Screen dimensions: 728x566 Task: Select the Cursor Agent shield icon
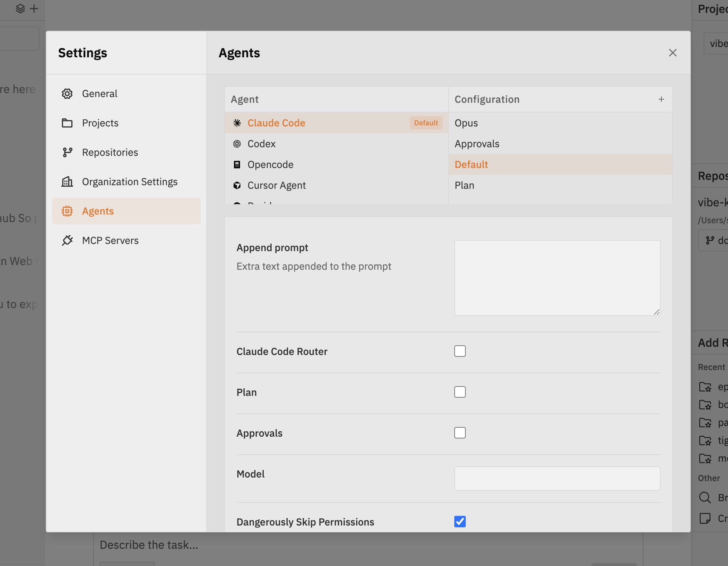pyautogui.click(x=237, y=185)
